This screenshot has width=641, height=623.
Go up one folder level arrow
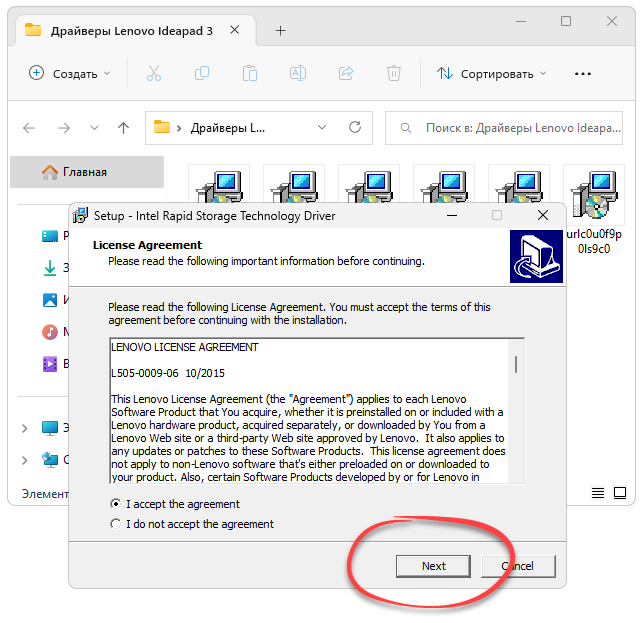click(x=123, y=128)
